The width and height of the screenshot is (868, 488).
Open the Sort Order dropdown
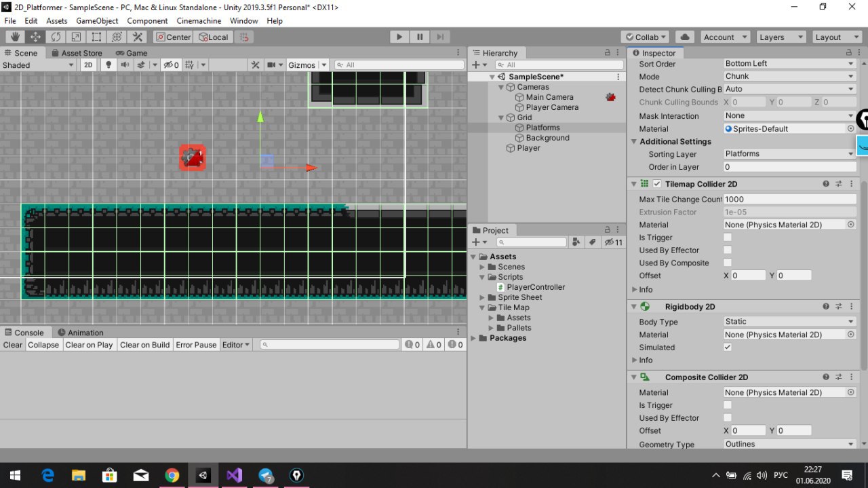[x=790, y=63]
